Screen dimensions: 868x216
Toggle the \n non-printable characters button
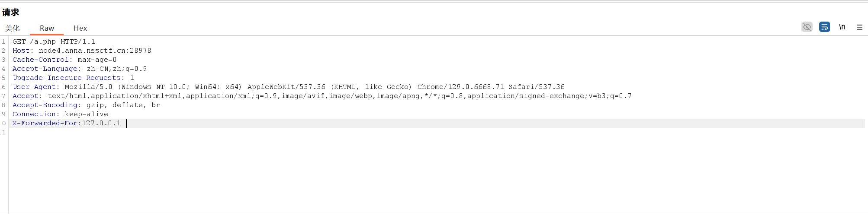point(842,27)
